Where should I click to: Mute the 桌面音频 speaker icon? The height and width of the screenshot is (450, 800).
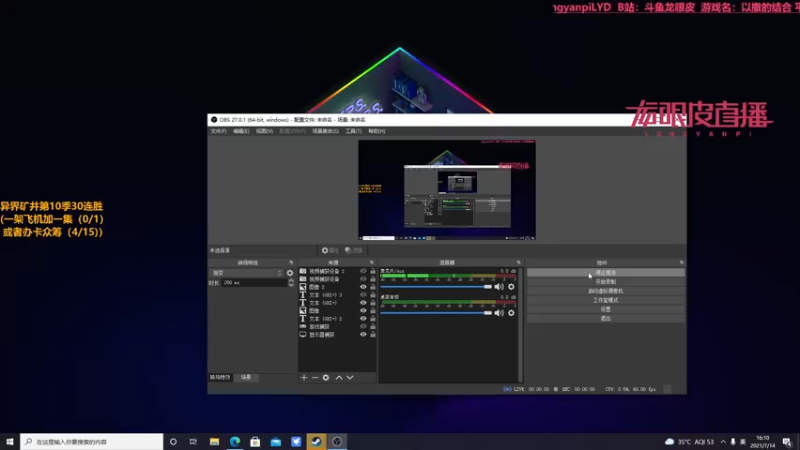click(498, 313)
